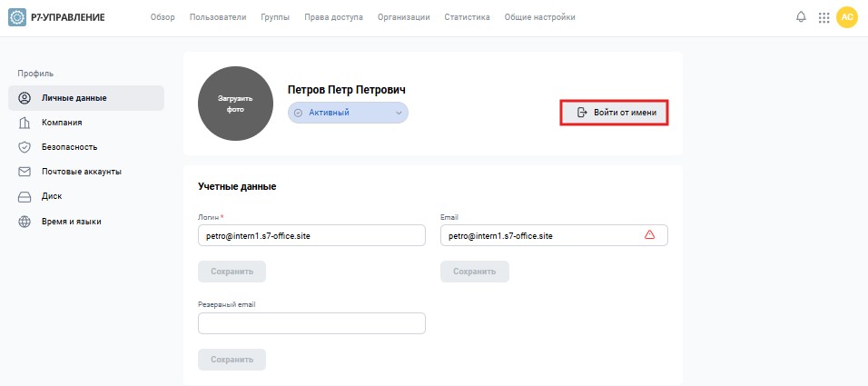This screenshot has height=386, width=868.
Task: Click the Безопасность shield icon
Action: 25,147
